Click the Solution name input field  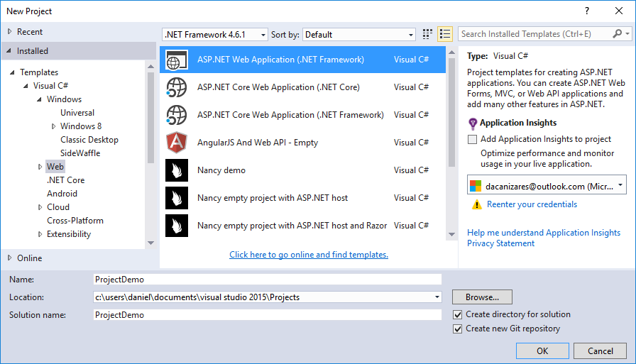point(268,315)
